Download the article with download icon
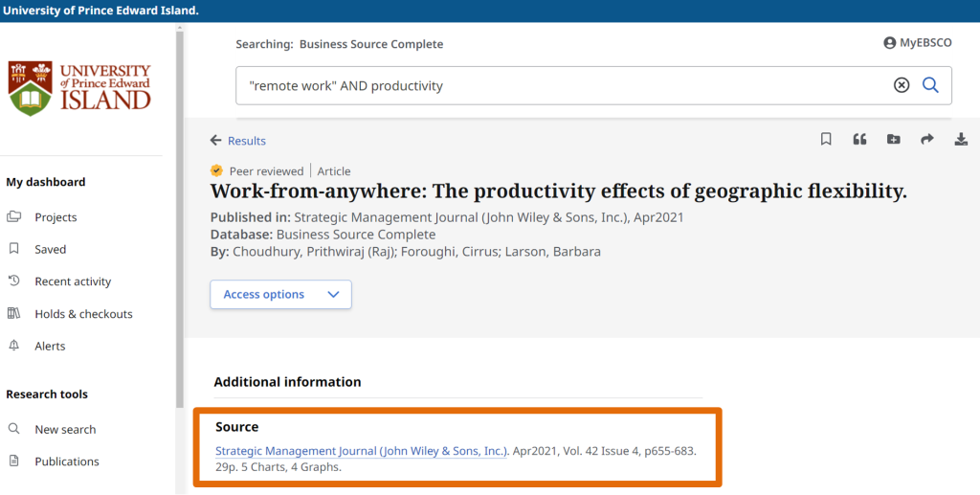The image size is (980, 495). tap(961, 139)
